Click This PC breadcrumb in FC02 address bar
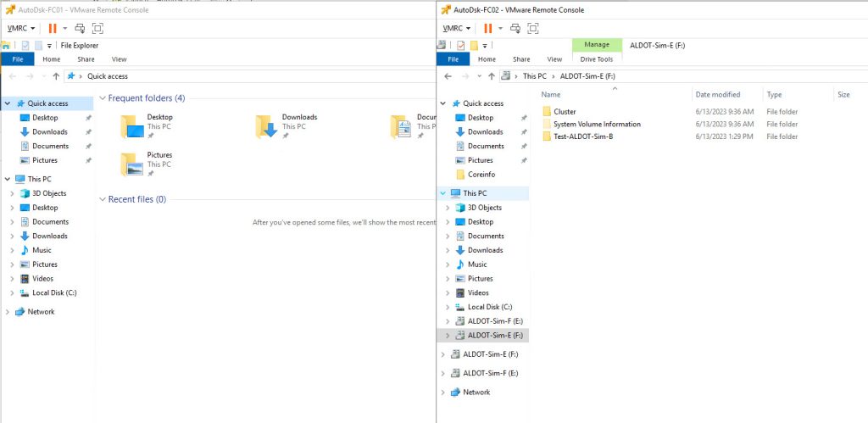 click(535, 76)
